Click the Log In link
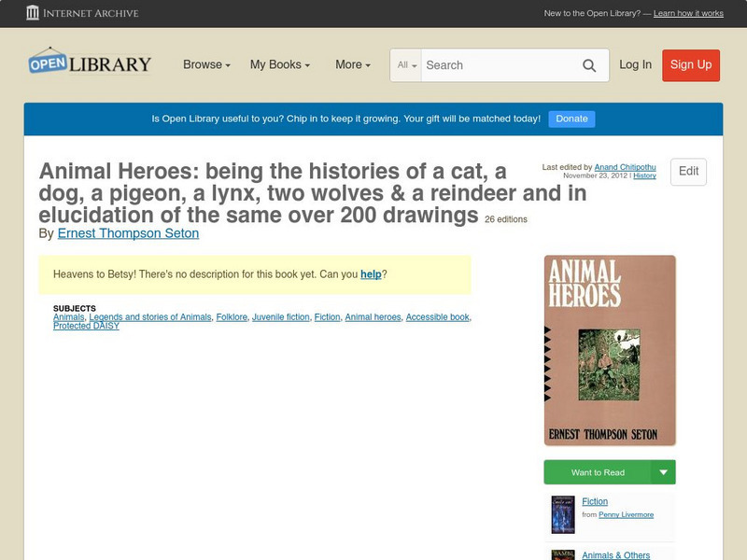Image resolution: width=747 pixels, height=560 pixels. tap(635, 64)
